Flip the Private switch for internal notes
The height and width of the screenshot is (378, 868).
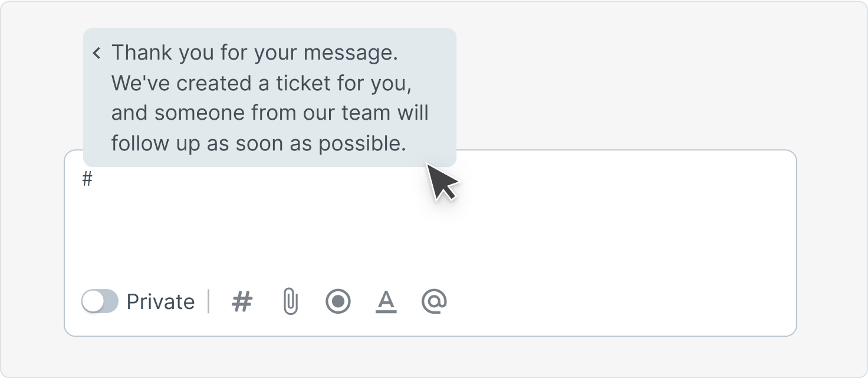click(99, 301)
